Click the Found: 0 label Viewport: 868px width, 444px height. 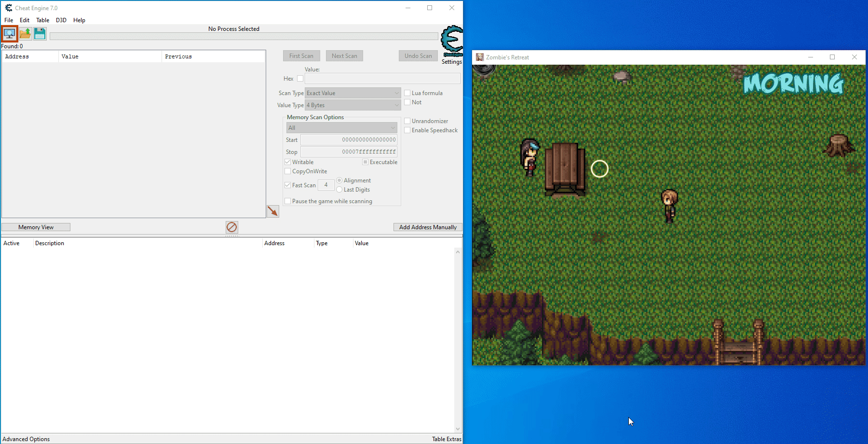click(12, 46)
